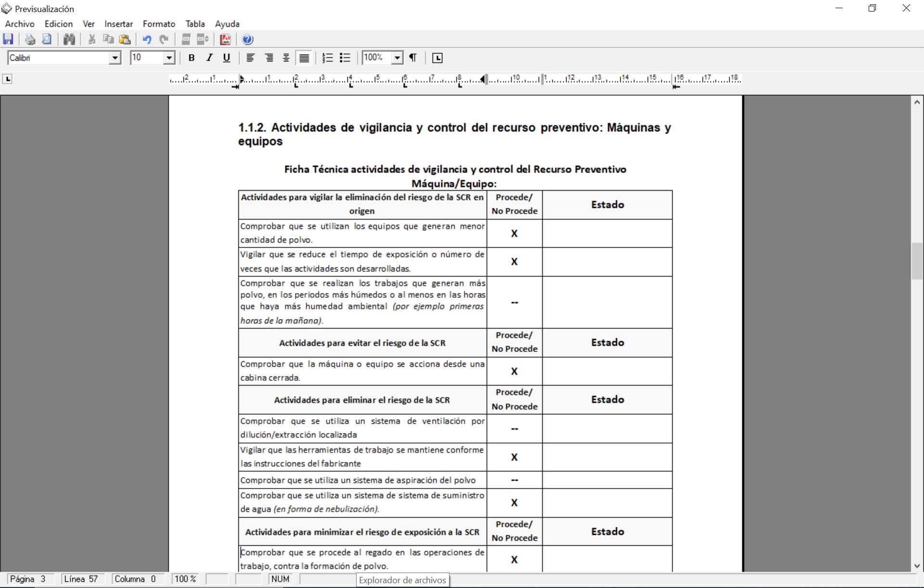The width and height of the screenshot is (924, 588).
Task: Export the document to PDF
Action: point(225,39)
